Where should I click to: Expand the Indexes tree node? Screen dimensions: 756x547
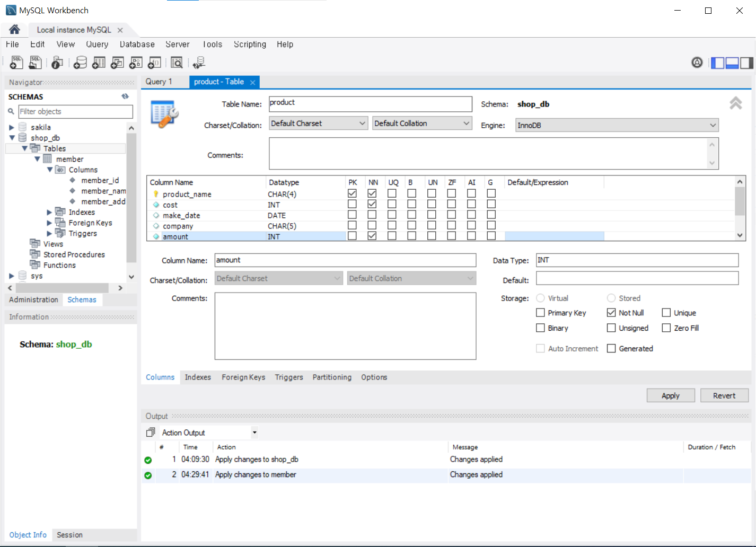50,212
